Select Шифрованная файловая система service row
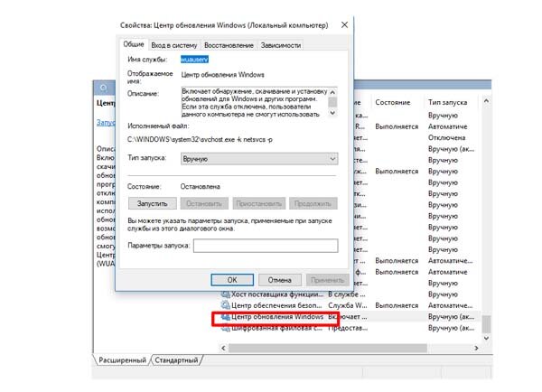This screenshot has height=392, width=542. 350,328
